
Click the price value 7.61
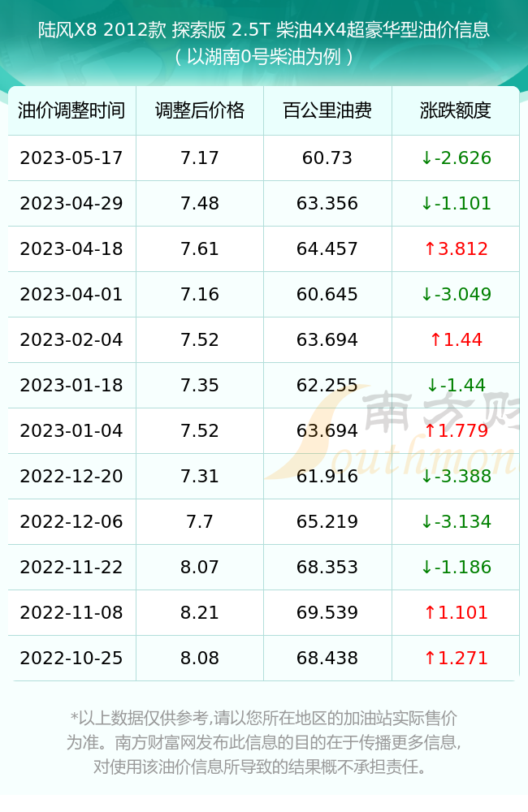pos(200,249)
